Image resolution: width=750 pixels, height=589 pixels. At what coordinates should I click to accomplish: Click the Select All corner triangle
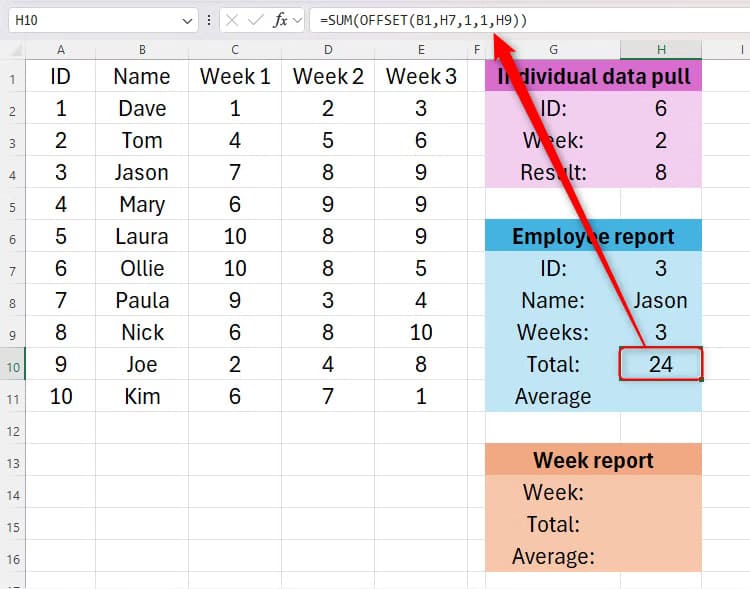[16, 50]
